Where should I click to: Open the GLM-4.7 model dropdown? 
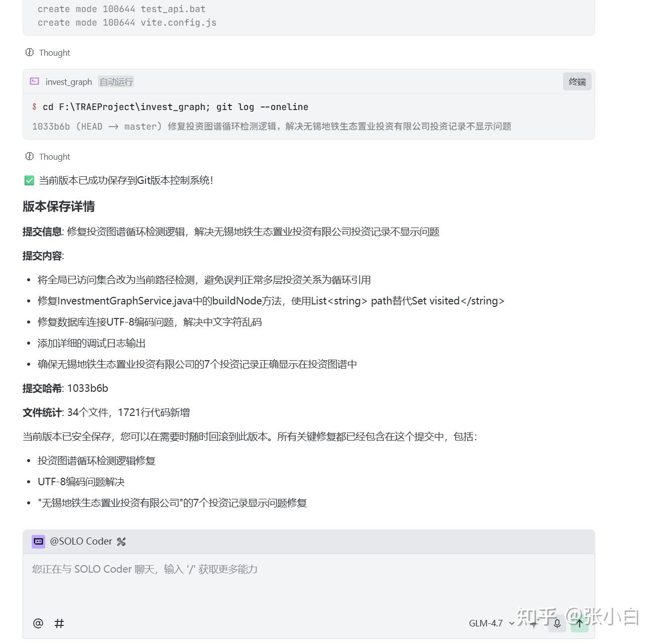(x=491, y=623)
